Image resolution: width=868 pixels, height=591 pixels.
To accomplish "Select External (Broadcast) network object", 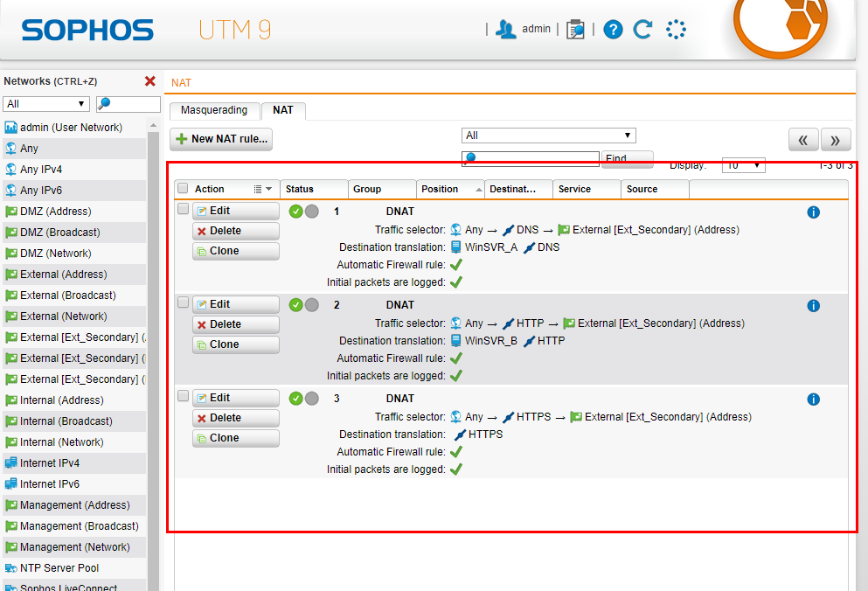I will coord(74,295).
